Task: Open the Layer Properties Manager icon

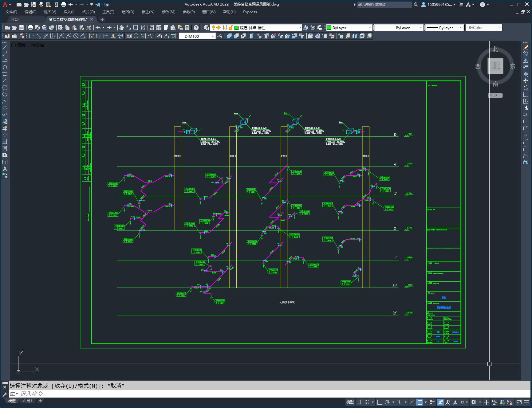Action: pos(206,28)
